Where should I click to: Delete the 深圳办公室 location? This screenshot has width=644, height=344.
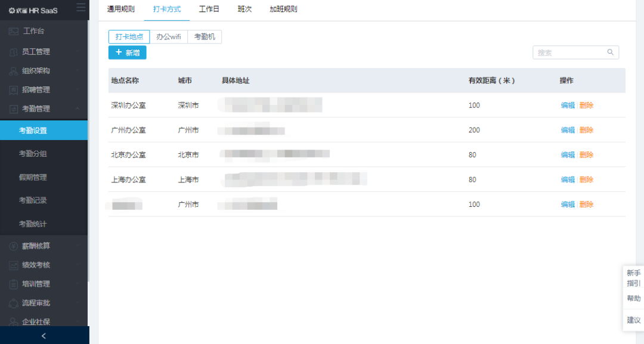[x=586, y=106]
